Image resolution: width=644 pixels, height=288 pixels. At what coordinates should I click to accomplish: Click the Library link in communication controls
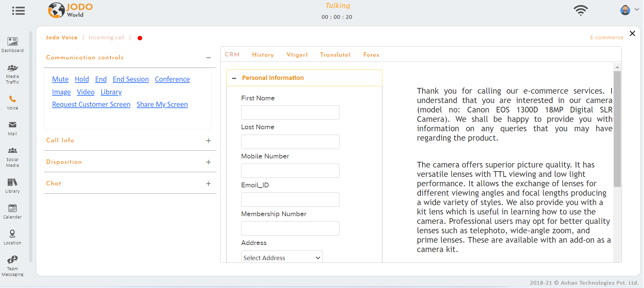(x=111, y=92)
